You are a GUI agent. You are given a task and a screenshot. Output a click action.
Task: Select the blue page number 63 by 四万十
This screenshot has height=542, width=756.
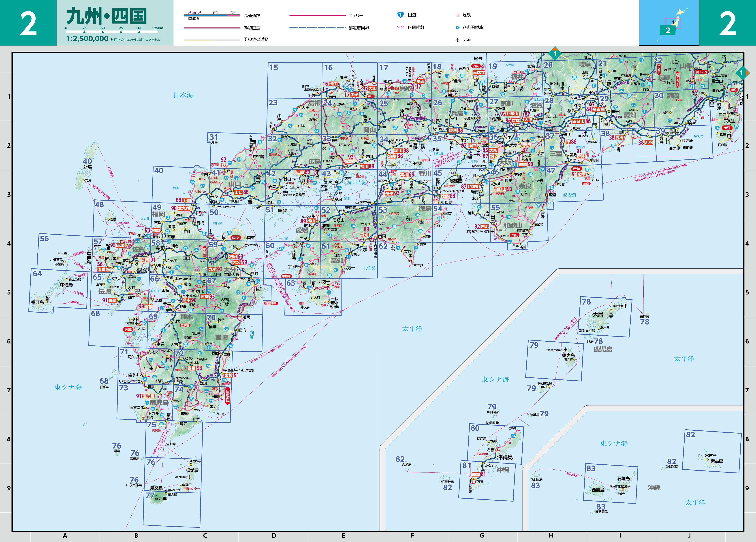tap(291, 283)
